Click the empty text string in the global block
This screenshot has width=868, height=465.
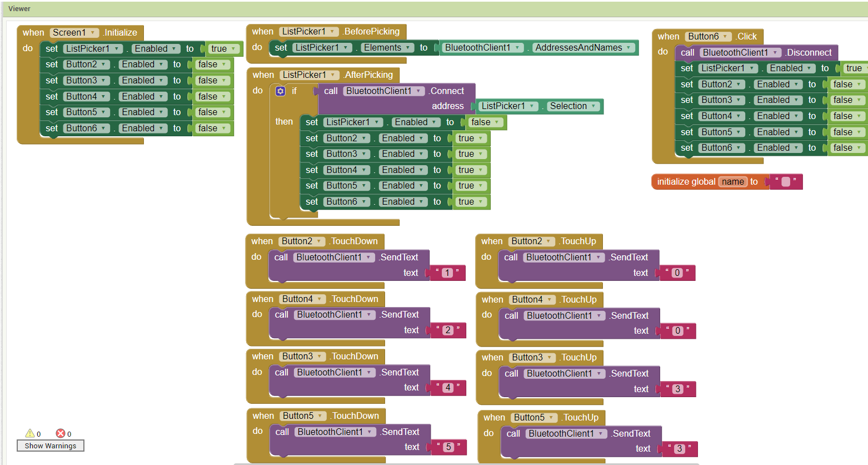click(786, 181)
